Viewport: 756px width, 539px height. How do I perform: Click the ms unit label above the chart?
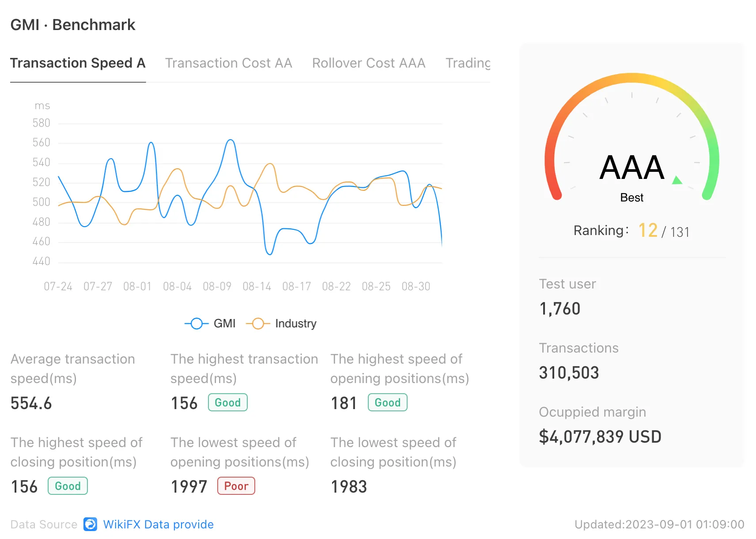pyautogui.click(x=42, y=106)
